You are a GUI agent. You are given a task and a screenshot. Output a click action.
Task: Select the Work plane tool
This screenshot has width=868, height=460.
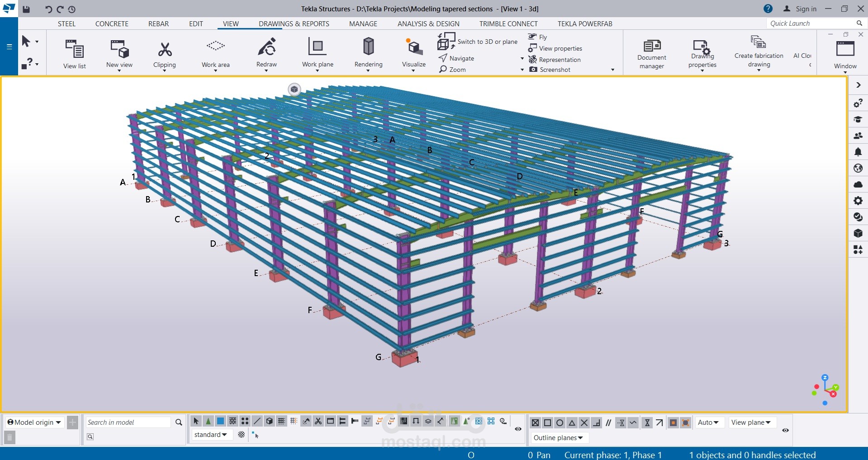[317, 53]
